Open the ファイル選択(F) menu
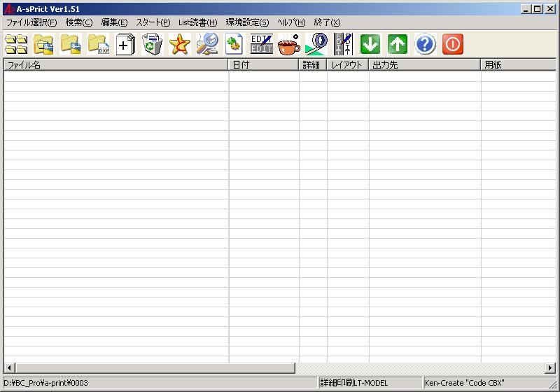Screen dimensions: 560x392 pos(31,22)
